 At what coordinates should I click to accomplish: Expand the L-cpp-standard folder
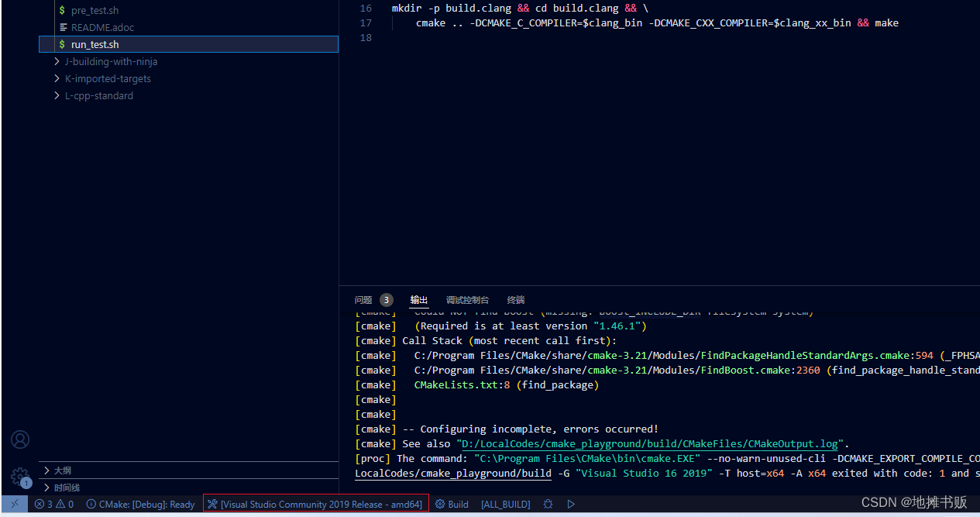pyautogui.click(x=98, y=95)
